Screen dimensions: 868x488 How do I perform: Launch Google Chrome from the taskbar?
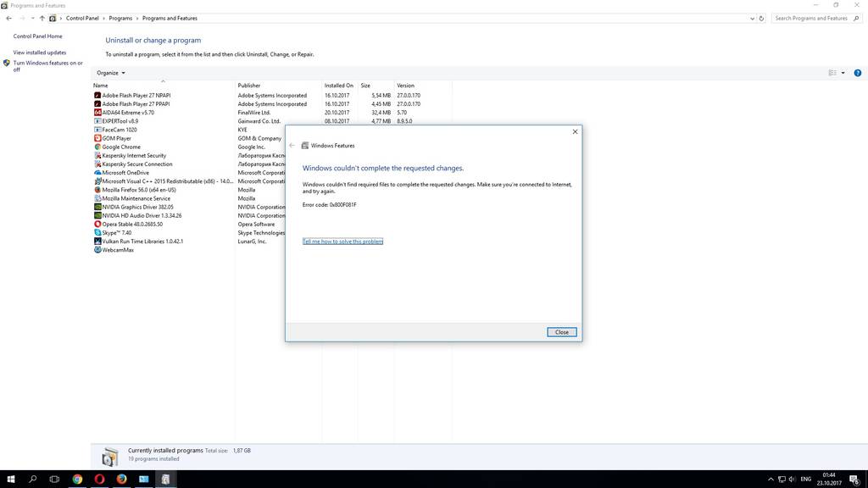[77, 480]
